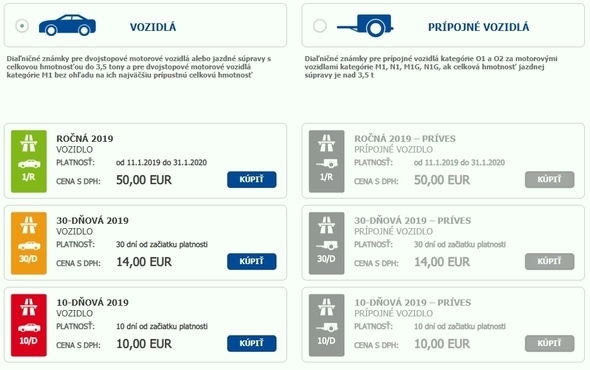Select the Prípojné vozidlá radio button
This screenshot has height=370, width=590.
point(319,26)
